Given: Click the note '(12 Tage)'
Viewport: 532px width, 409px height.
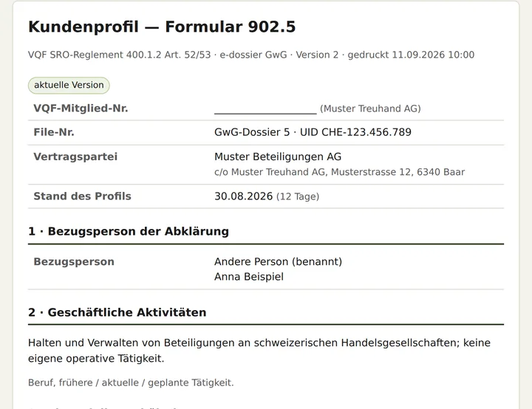Looking at the screenshot, I should [x=298, y=196].
